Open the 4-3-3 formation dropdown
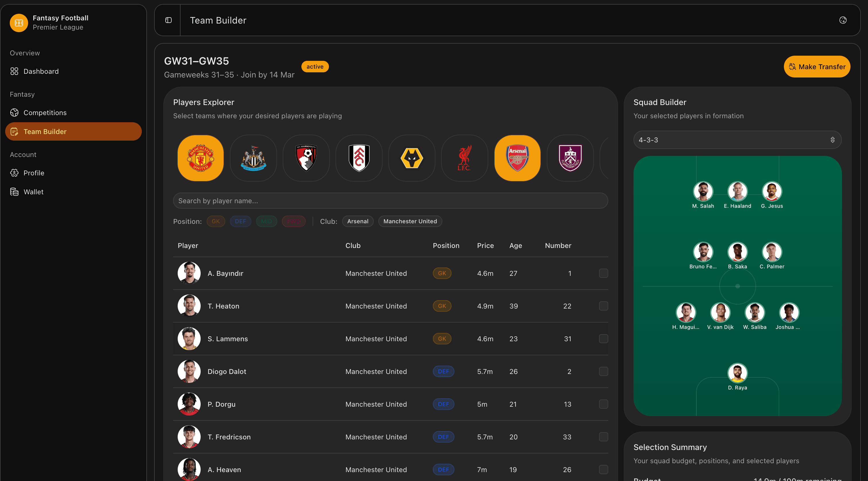The height and width of the screenshot is (481, 868). click(x=737, y=140)
